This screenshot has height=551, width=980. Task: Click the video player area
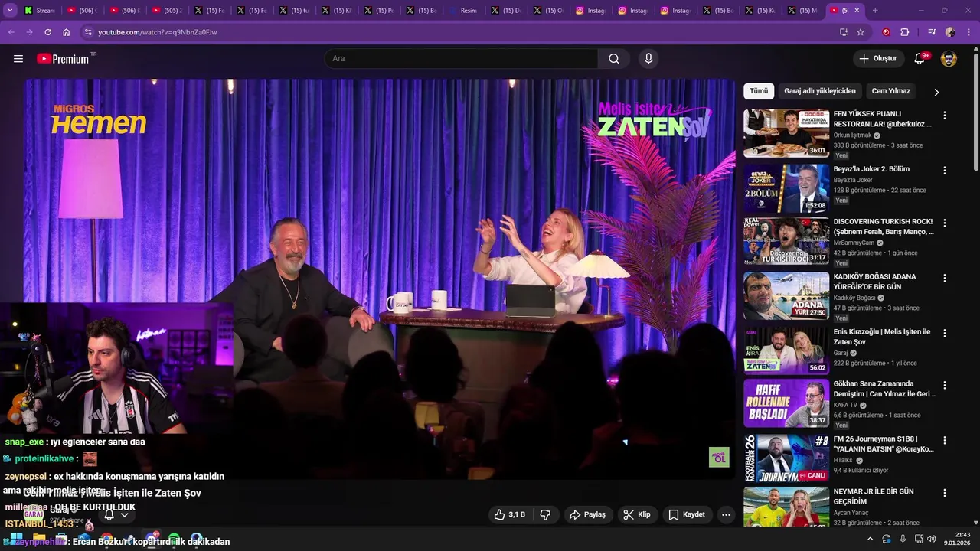[x=380, y=279]
